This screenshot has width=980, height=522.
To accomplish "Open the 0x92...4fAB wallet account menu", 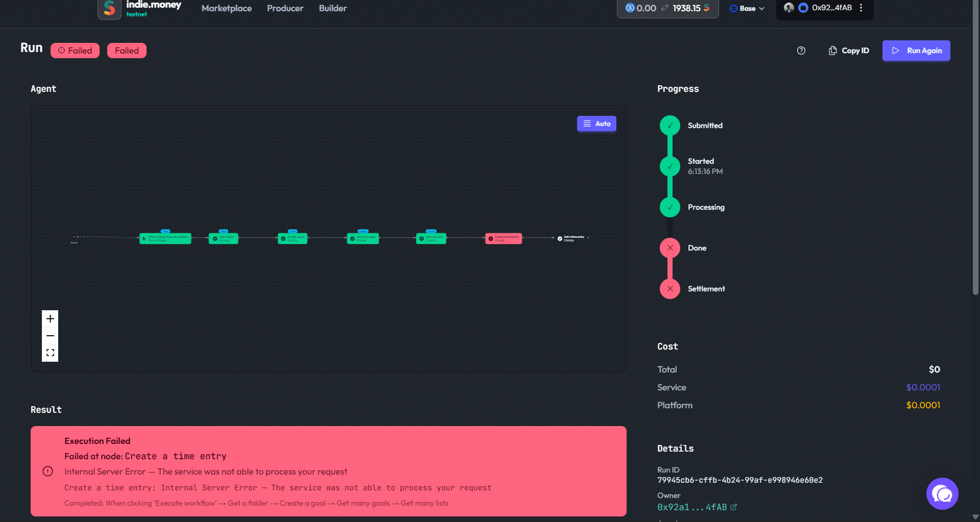I will (x=825, y=8).
